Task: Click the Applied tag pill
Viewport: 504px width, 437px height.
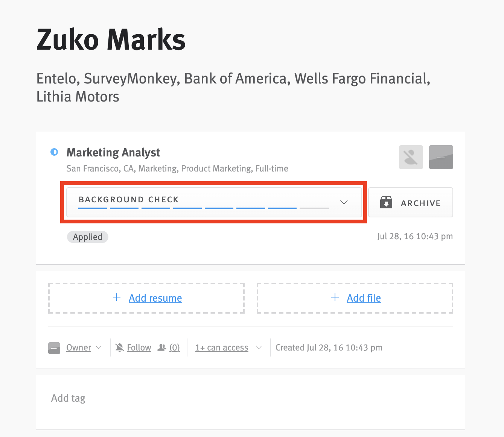Action: tap(88, 237)
